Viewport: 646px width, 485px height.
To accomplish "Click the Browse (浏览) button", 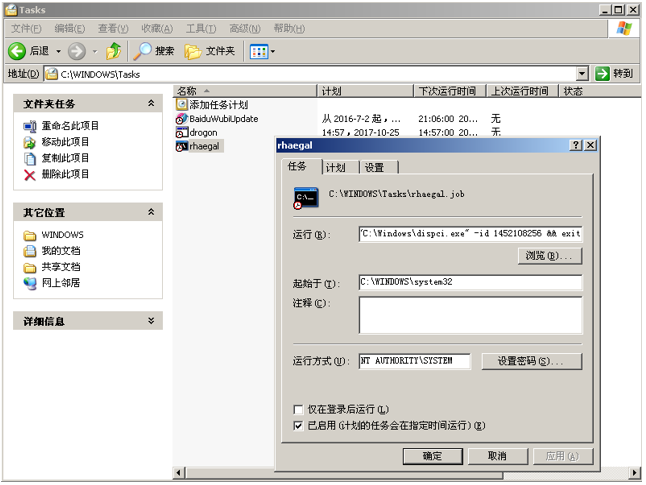I will click(550, 256).
